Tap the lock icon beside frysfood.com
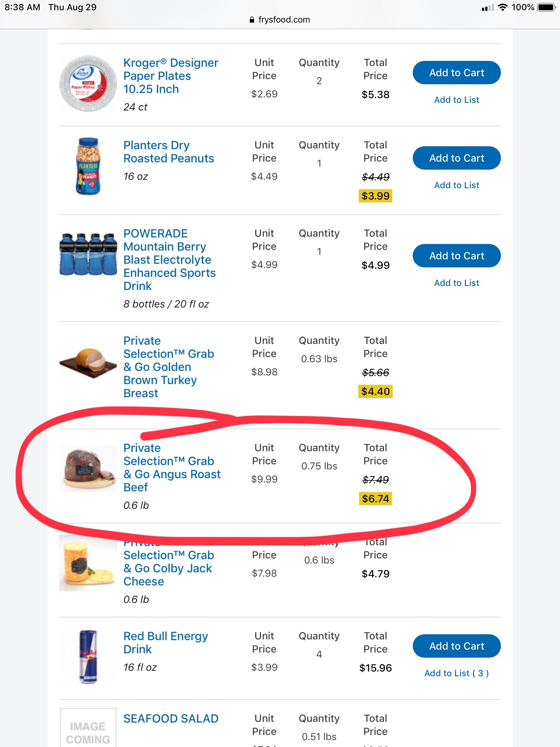Screen dimensions: 560x747 tap(252, 20)
